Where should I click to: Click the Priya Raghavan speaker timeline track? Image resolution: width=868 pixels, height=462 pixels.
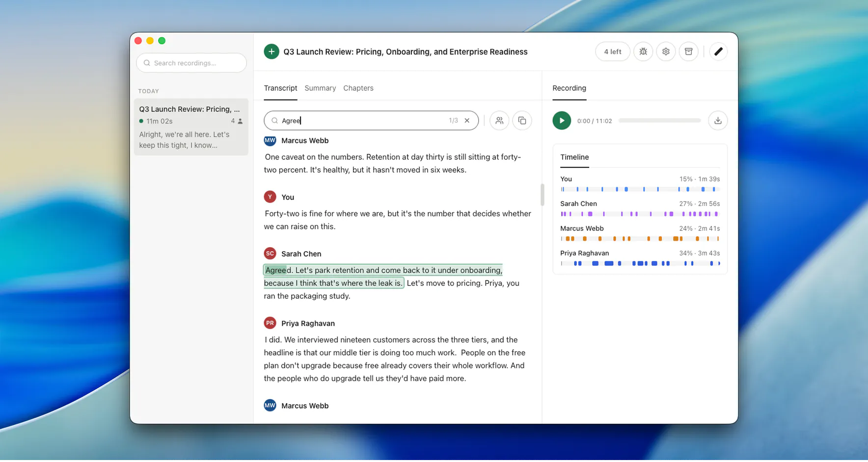click(x=640, y=263)
